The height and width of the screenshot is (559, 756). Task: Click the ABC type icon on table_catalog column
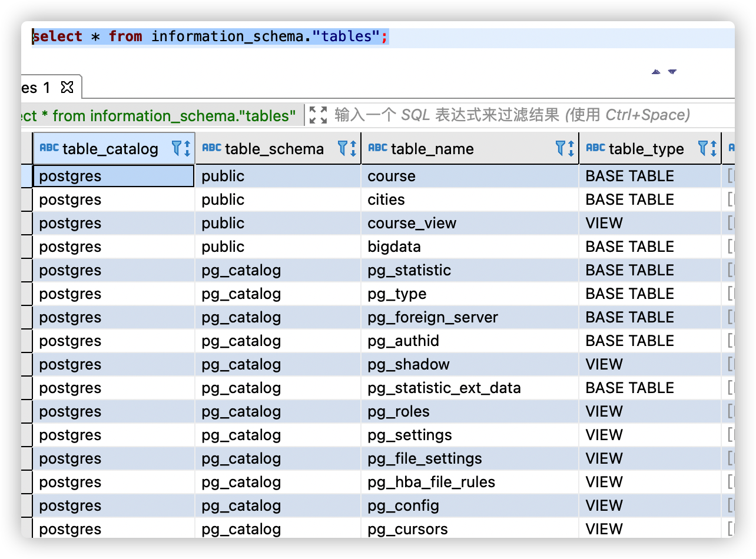(49, 149)
